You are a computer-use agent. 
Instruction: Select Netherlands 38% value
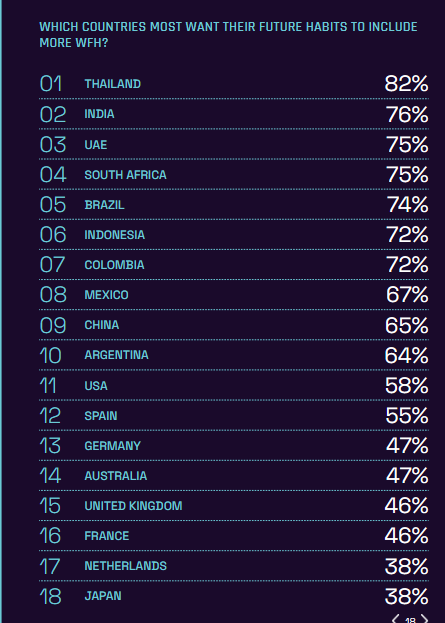click(406, 566)
